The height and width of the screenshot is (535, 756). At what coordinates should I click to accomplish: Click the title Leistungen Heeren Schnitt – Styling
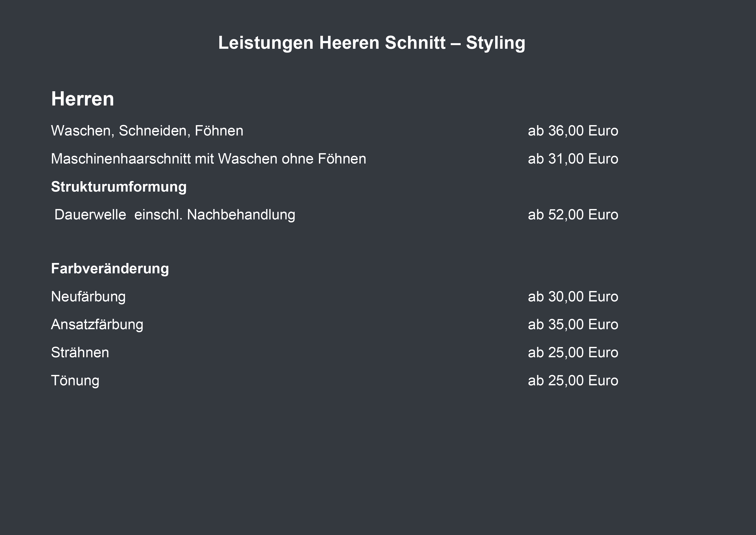coord(371,43)
